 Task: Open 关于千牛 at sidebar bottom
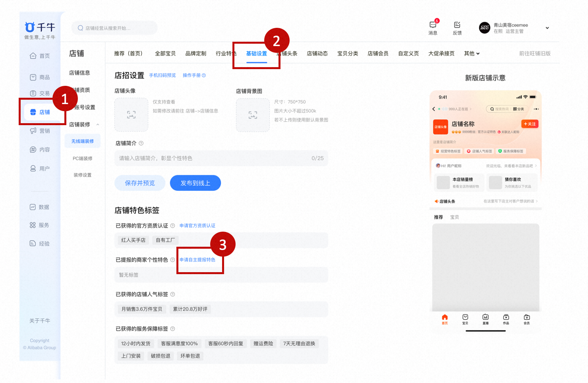[x=40, y=321]
